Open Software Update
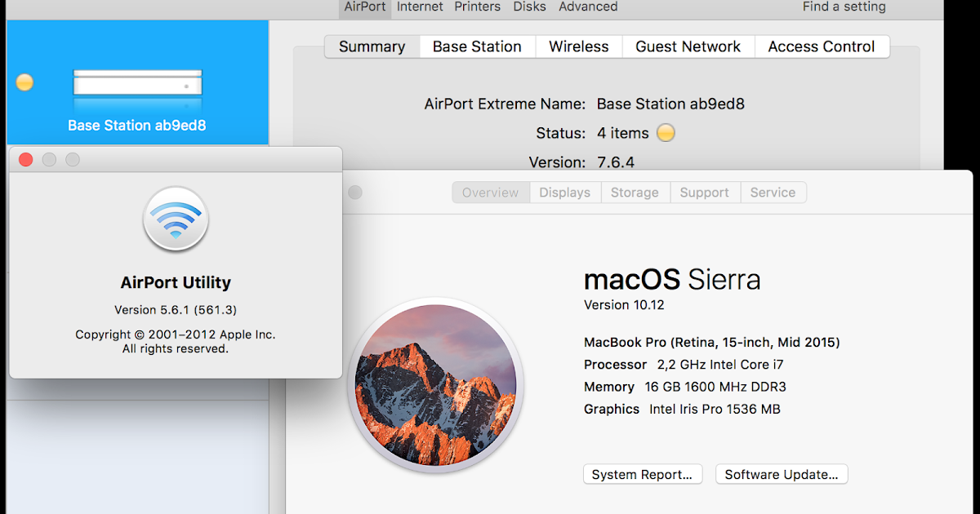This screenshot has width=980, height=514. 782,474
